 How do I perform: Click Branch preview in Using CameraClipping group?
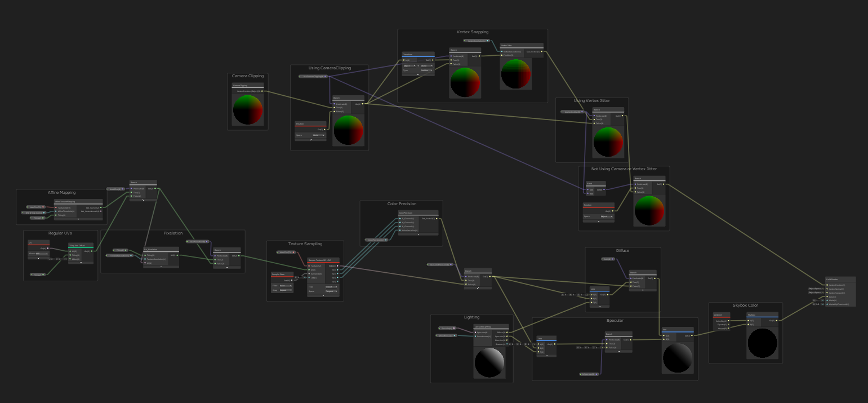tap(348, 130)
